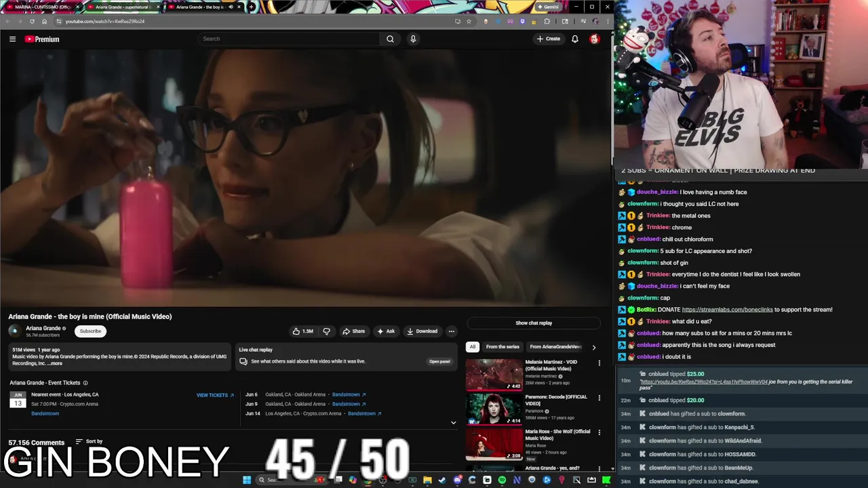868x488 pixels.
Task: Click the Share button
Action: click(353, 331)
